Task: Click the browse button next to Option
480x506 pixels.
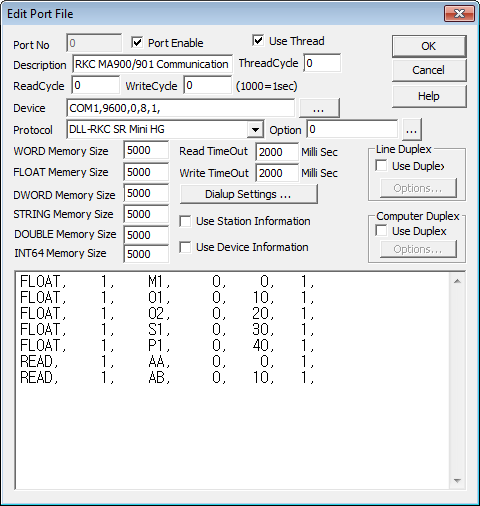Action: pyautogui.click(x=412, y=129)
